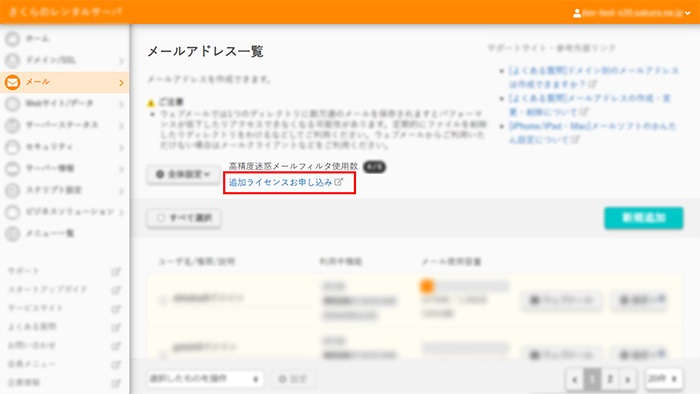700x394 pixels.
Task: Open the お問い合わせ sidebar link
Action: click(32, 345)
